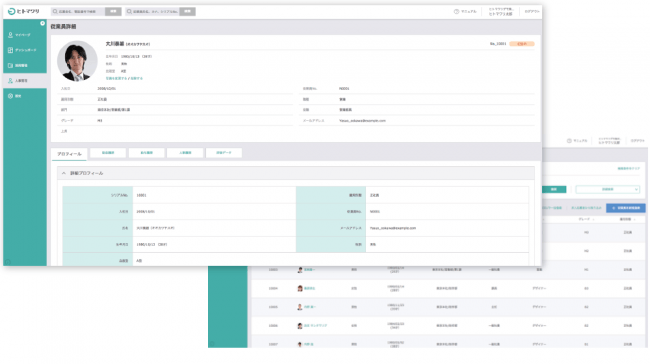Sort by グレード column in back window
Screen dimensions: 650x364
586,219
